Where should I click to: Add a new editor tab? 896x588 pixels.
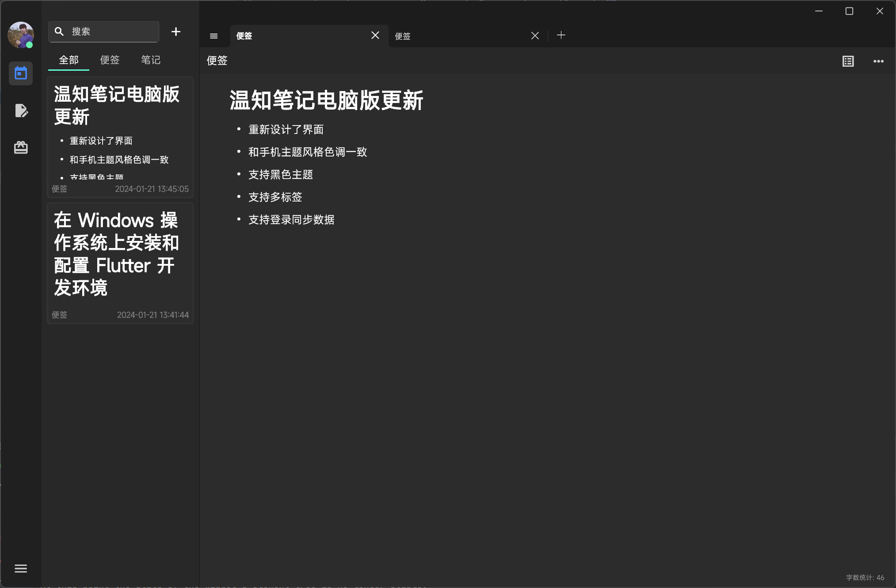coord(561,35)
